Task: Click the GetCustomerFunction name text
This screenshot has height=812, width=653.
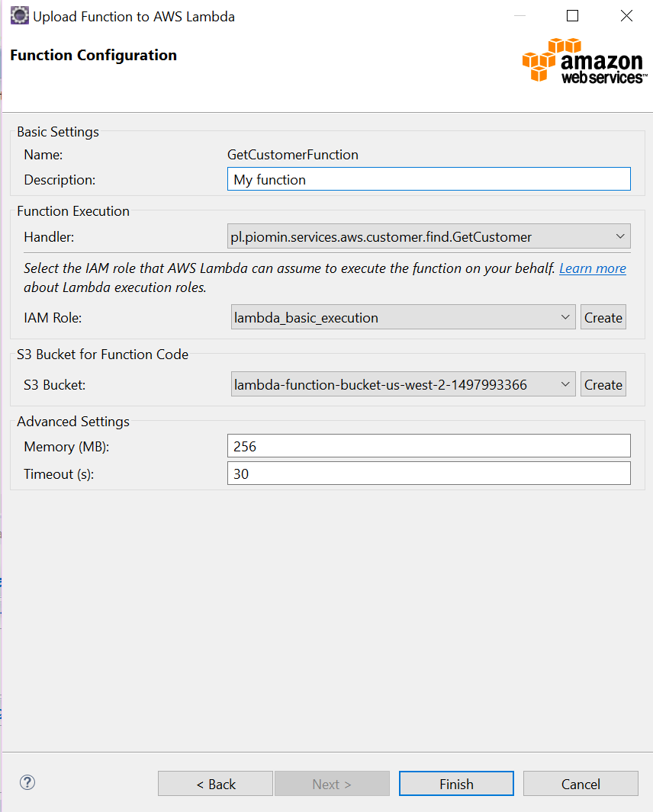Action: tap(292, 155)
